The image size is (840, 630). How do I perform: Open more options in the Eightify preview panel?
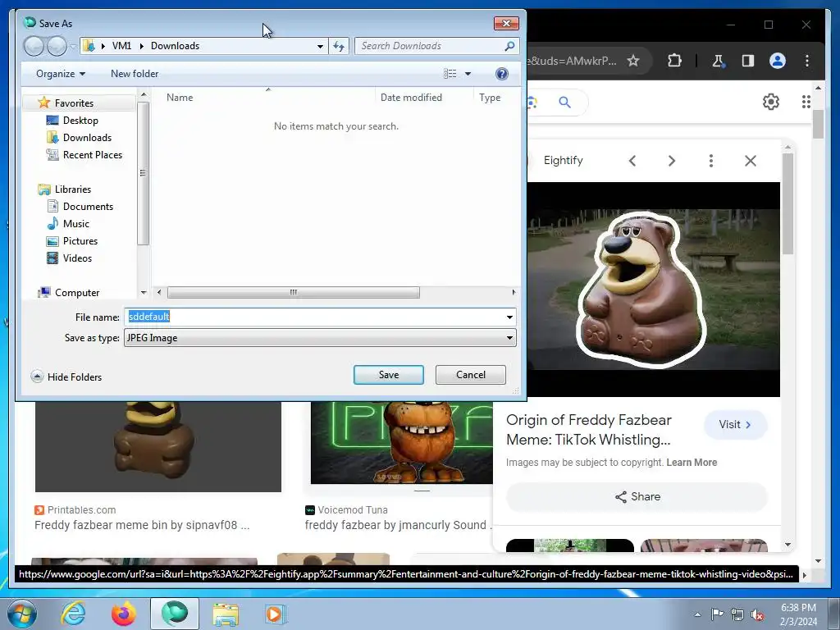click(711, 161)
